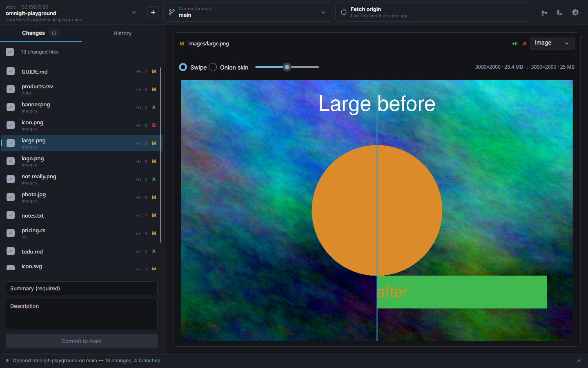The width and height of the screenshot is (588, 368).
Task: Select the Swipe radio button
Action: (183, 67)
